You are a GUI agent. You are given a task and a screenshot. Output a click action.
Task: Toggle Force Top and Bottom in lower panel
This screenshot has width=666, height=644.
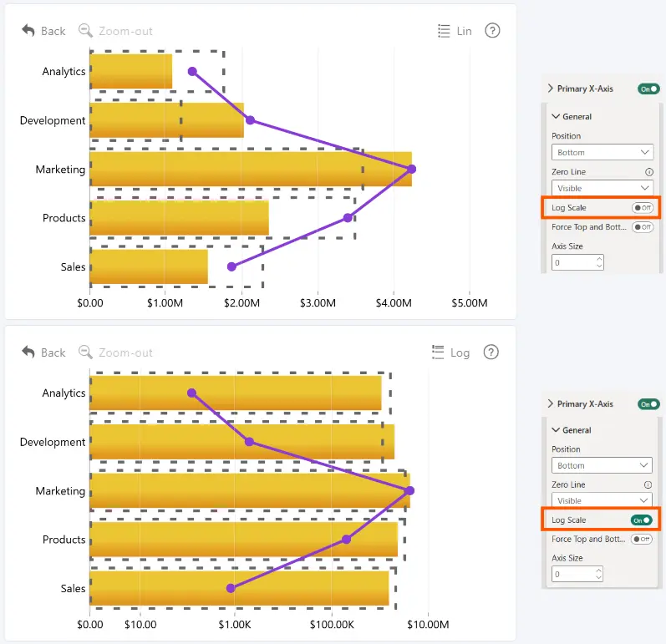coord(642,539)
